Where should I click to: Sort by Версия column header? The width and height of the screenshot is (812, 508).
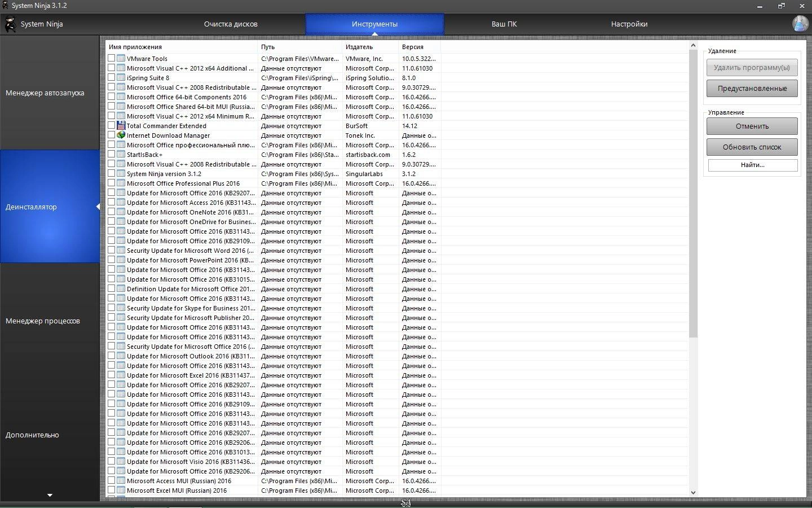(x=420, y=47)
